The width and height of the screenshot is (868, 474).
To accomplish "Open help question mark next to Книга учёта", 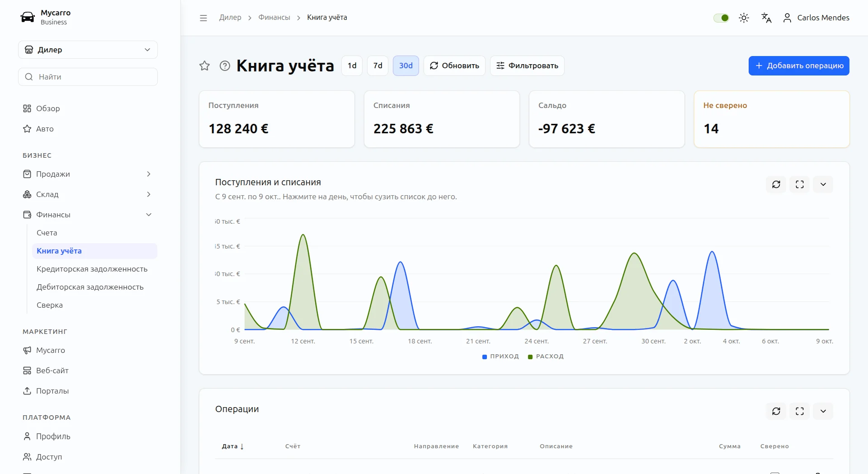I will click(x=225, y=66).
